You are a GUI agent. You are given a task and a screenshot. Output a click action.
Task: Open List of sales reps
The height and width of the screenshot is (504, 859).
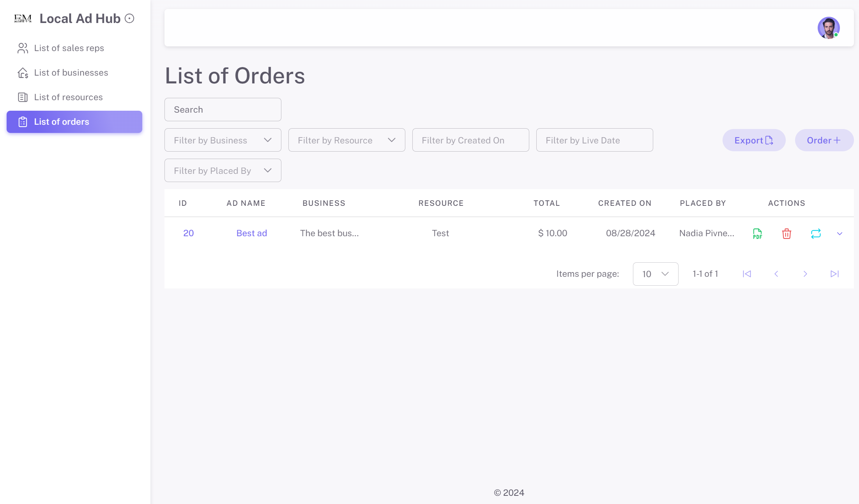(74, 48)
